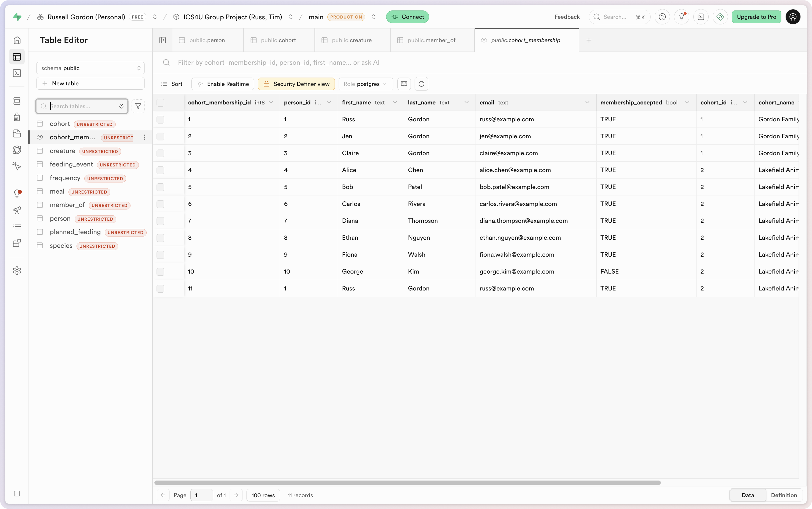
Task: Check the row for George Kim
Action: (161, 272)
